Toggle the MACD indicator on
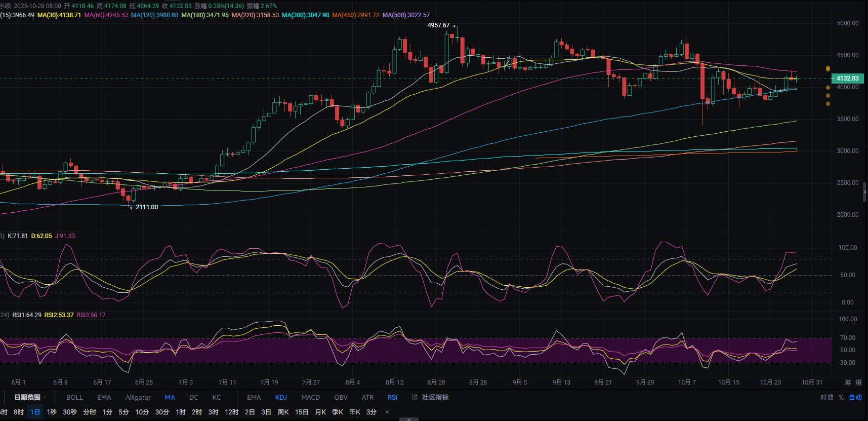This screenshot has height=421, width=868. coord(310,397)
